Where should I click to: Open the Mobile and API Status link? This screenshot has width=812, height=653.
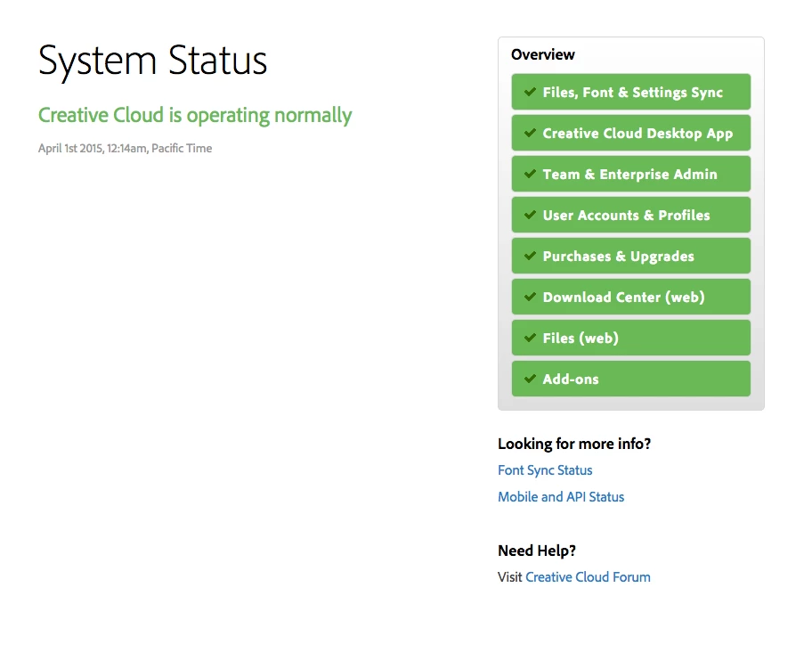[x=561, y=497]
